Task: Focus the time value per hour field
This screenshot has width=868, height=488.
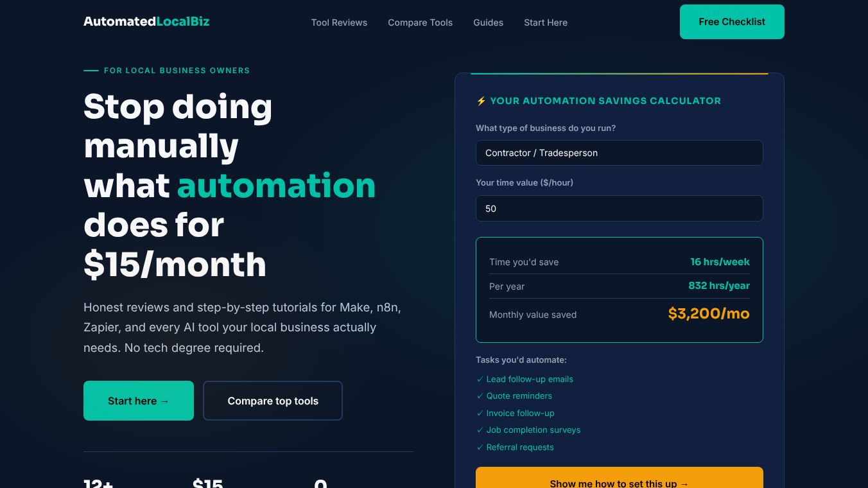Action: pos(620,209)
